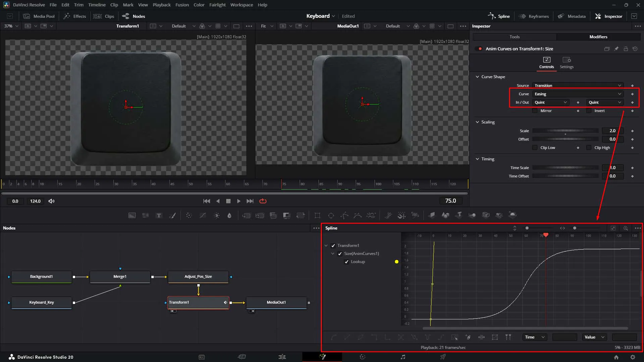The height and width of the screenshot is (362, 644).
Task: Switch to the Tools tab in Inspector
Action: (514, 37)
